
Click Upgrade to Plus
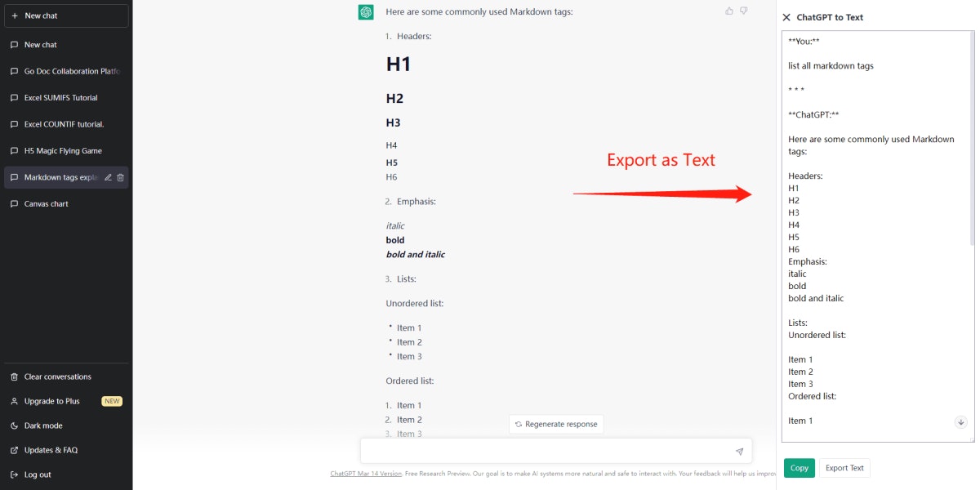pos(66,401)
